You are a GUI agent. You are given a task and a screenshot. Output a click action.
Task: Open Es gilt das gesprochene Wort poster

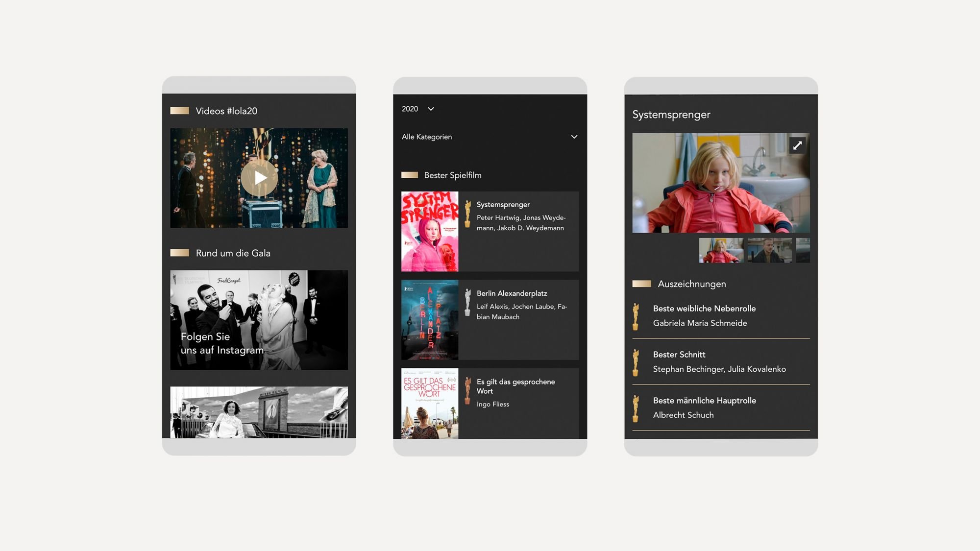pos(430,404)
